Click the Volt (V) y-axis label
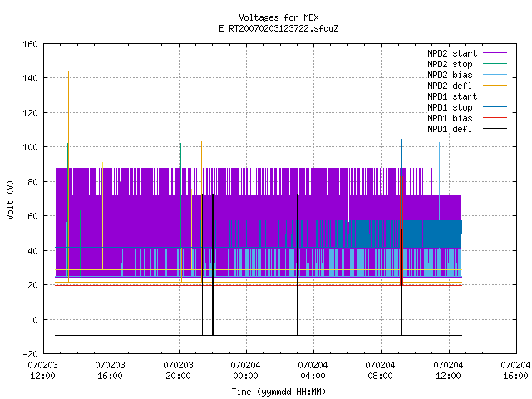 tap(10, 199)
